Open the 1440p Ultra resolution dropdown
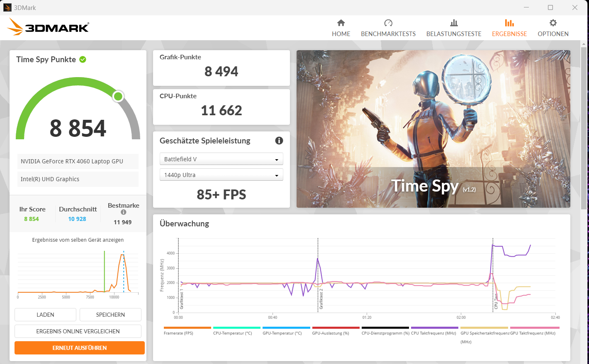The height and width of the screenshot is (364, 589). [x=221, y=175]
